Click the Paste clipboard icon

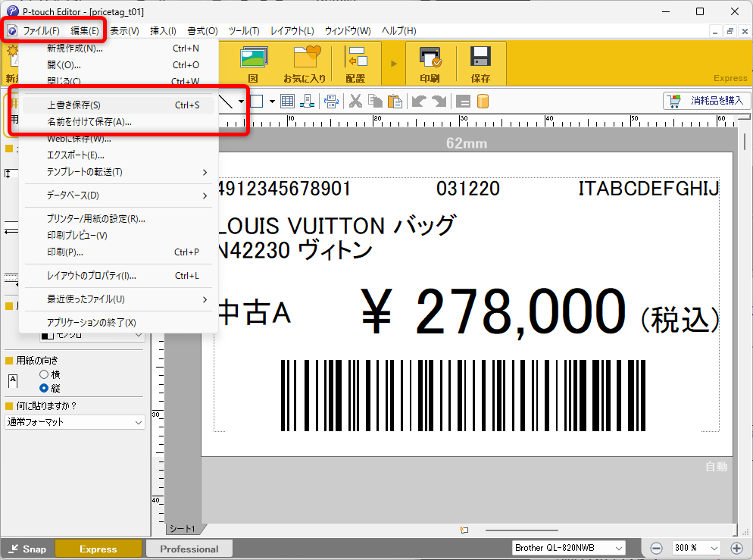[394, 102]
